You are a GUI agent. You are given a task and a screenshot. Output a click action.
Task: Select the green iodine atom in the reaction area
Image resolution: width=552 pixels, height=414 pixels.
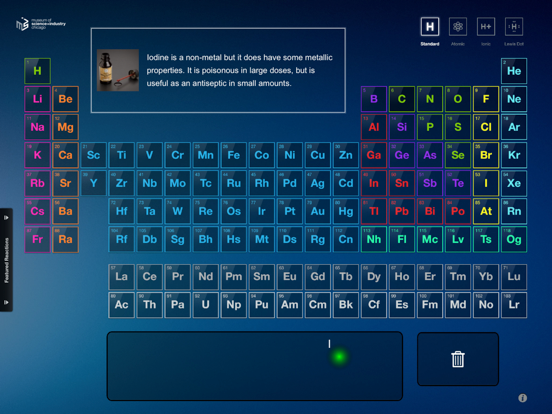point(339,357)
